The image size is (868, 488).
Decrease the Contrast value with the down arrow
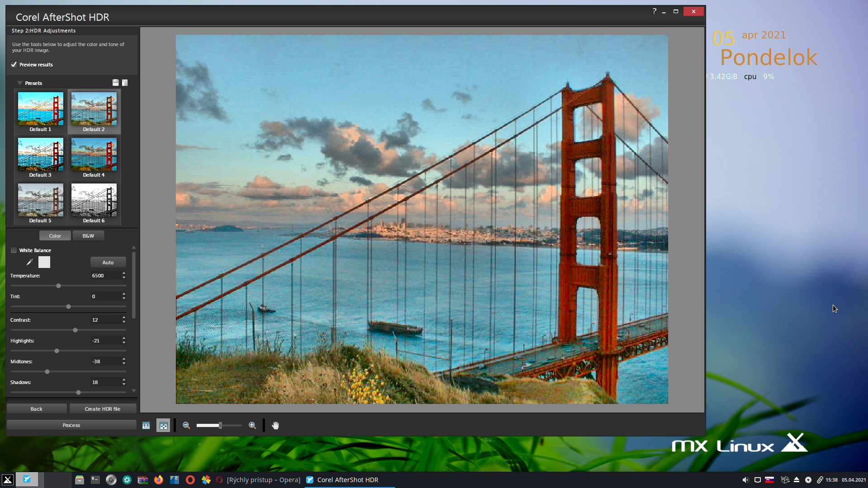coord(124,322)
